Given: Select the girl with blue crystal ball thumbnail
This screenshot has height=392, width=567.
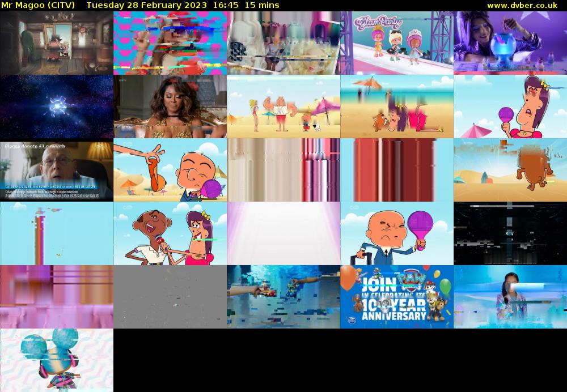Looking at the screenshot, I should 510,43.
